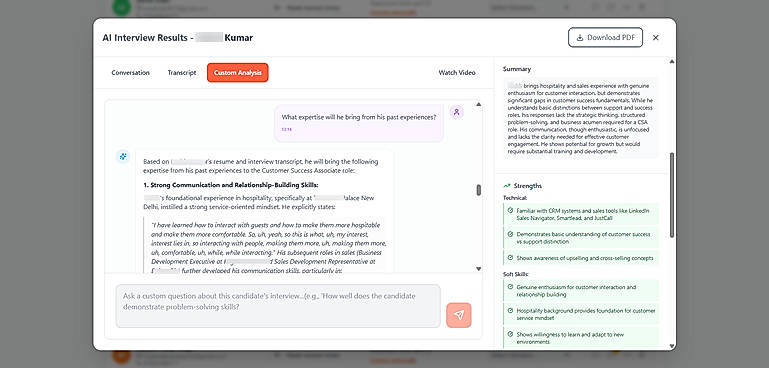
Task: Click the 'Soft Skills:' subheading
Action: point(516,274)
